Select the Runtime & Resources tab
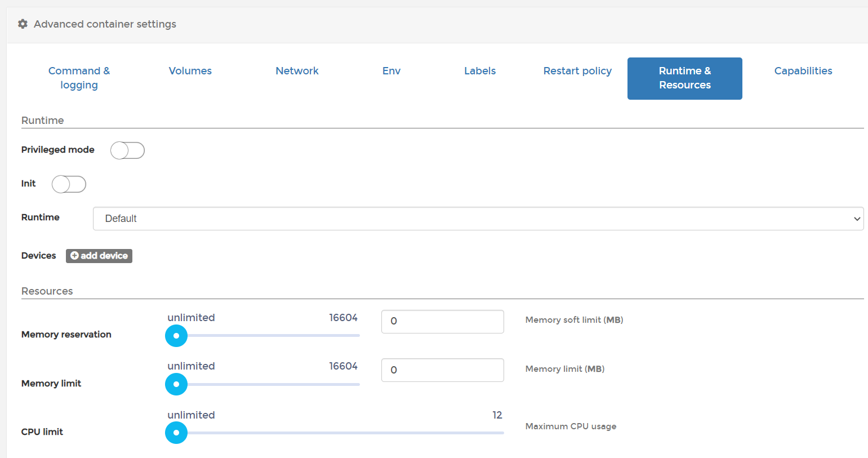The image size is (868, 458). coord(684,78)
